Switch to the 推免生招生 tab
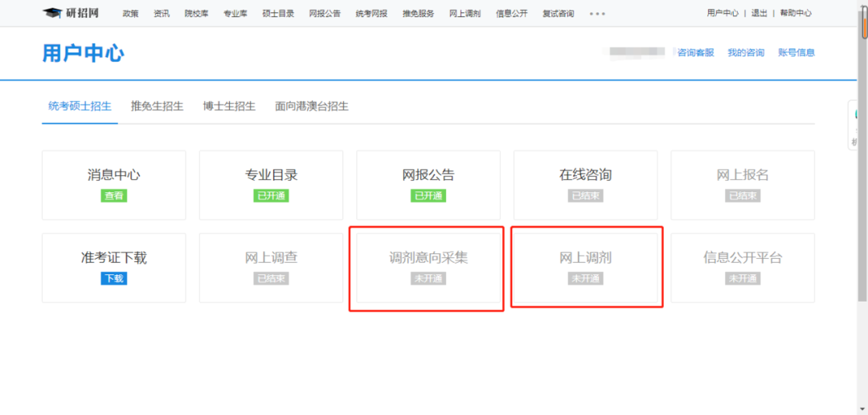Screen dimensions: 868x415 tap(157, 106)
